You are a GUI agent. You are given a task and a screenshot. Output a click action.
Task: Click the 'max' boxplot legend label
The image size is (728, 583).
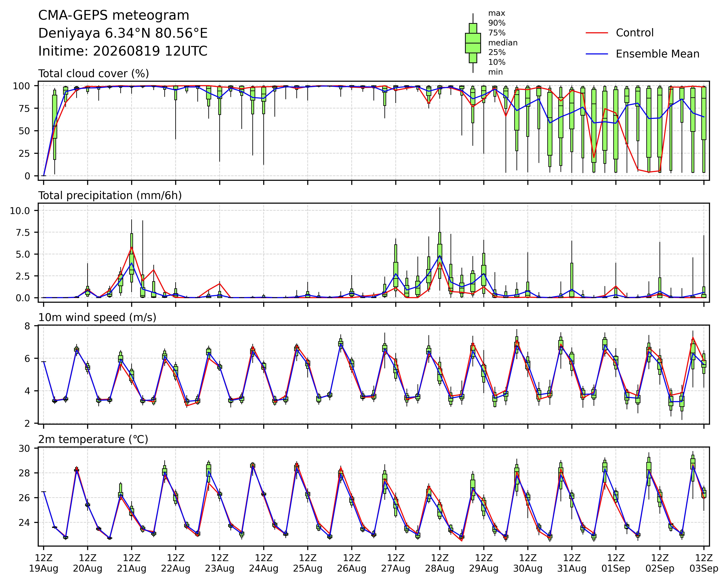click(x=497, y=13)
